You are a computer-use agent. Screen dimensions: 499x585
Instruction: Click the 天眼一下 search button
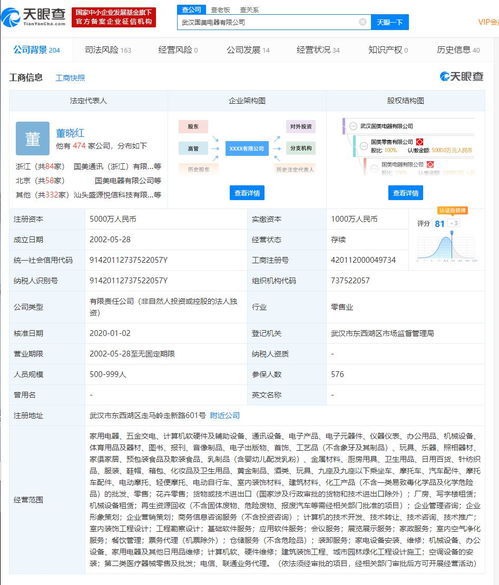[x=390, y=22]
